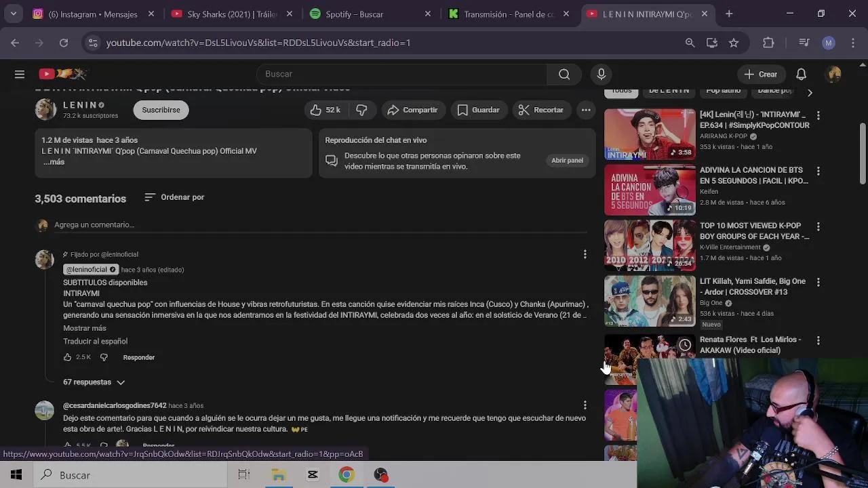The height and width of the screenshot is (488, 868).
Task: Open the YouTube account avatar menu
Action: point(834,74)
